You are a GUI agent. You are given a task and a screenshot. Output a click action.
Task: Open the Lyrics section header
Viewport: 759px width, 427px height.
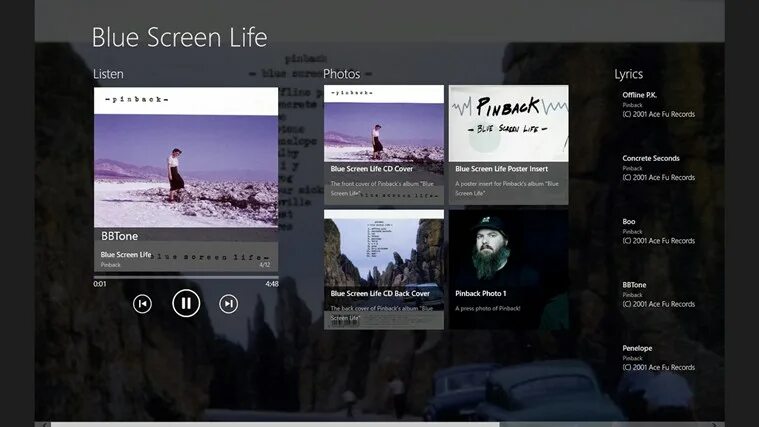(628, 74)
